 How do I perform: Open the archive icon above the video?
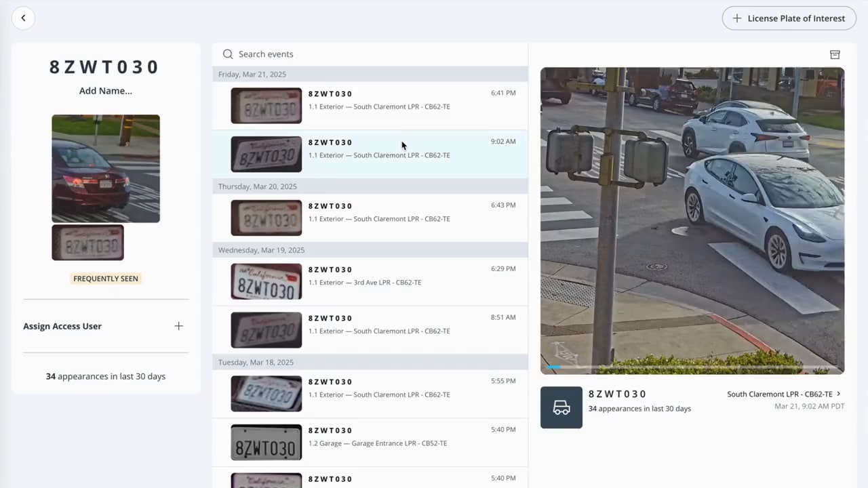835,54
